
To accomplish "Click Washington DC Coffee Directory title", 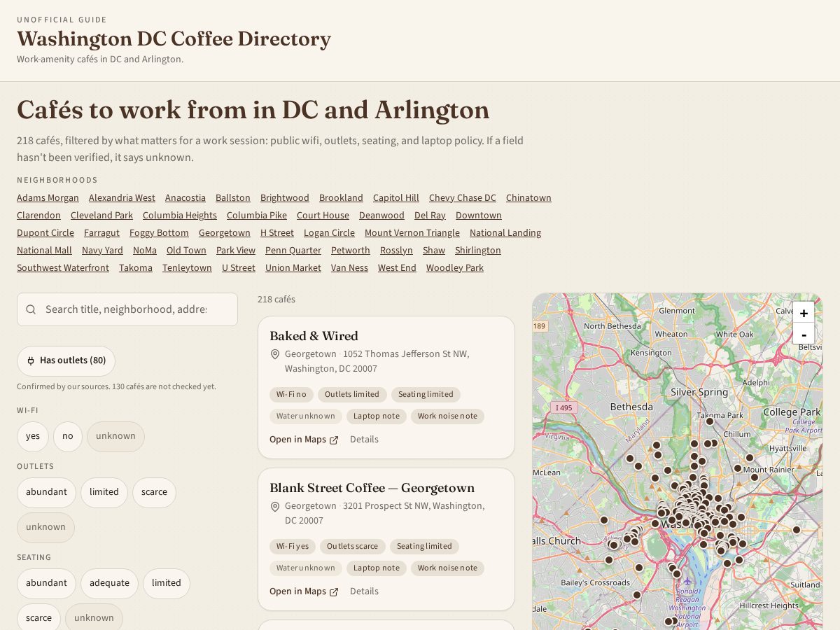I will tap(174, 39).
